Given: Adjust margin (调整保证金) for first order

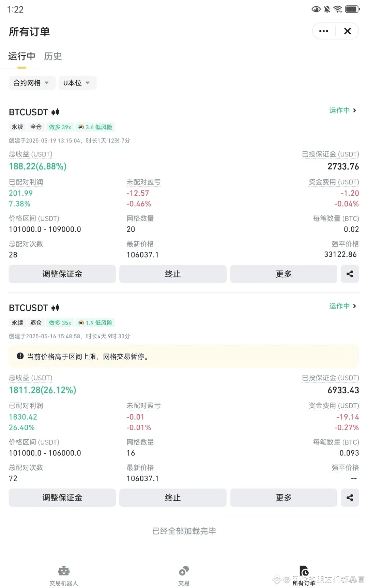Looking at the screenshot, I should (62, 274).
